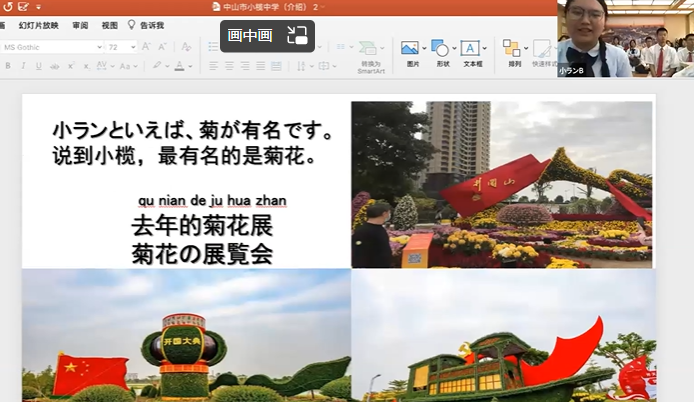Open the 幻灯片放映 ribbon tab
The image size is (694, 402).
[x=39, y=26]
